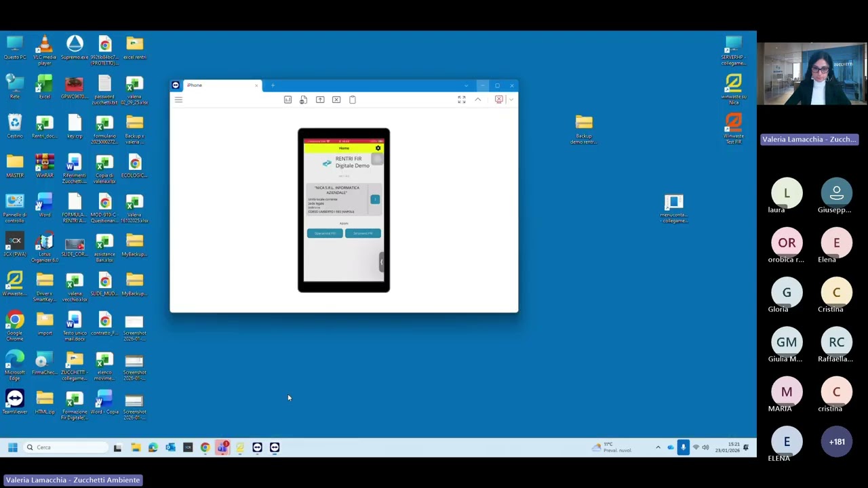Select the MASTER folder on desktop
868x488 pixels.
pos(15,166)
